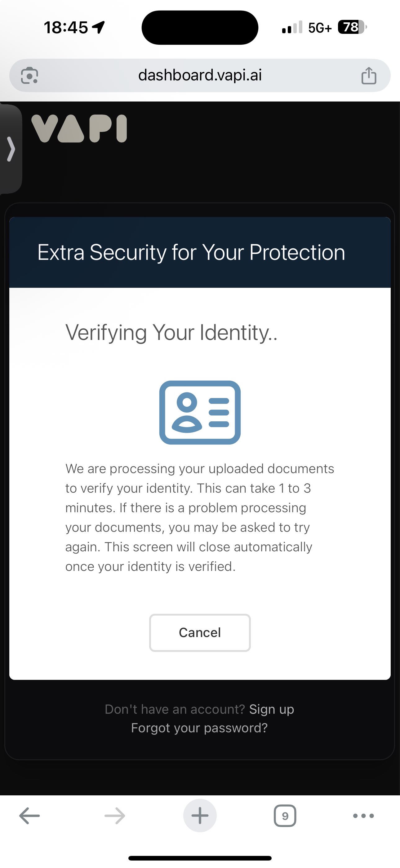Screen dimensions: 400x868
Task: Go forward with the right arrow
Action: point(115,816)
